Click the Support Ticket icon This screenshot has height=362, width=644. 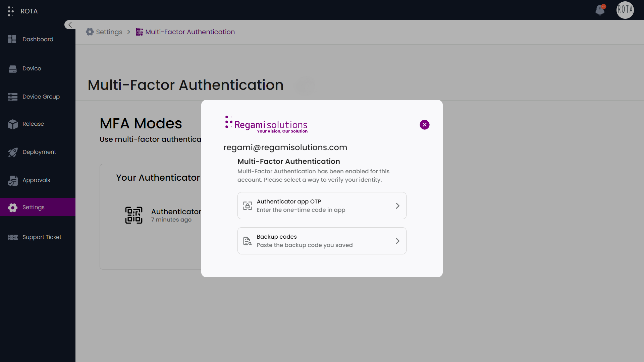point(13,237)
